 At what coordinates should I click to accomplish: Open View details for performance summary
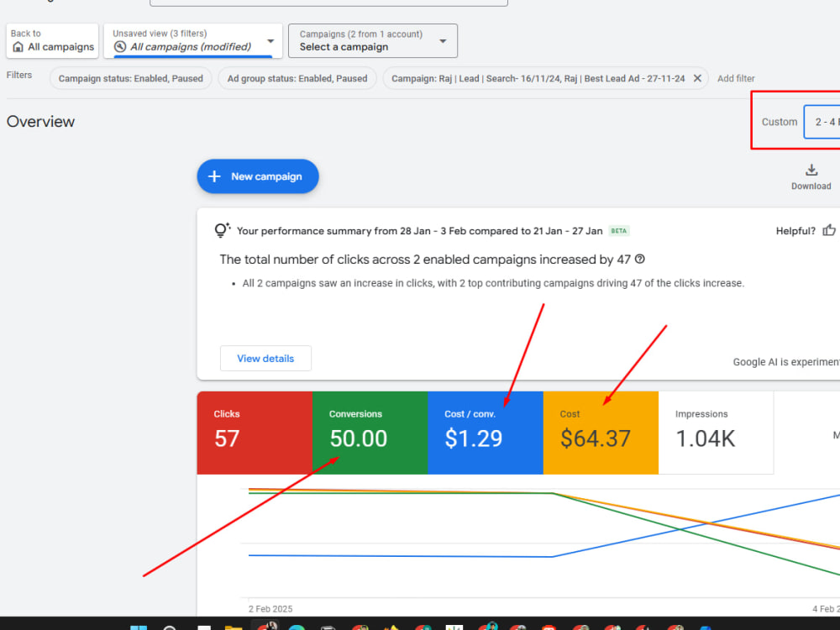[x=265, y=359]
